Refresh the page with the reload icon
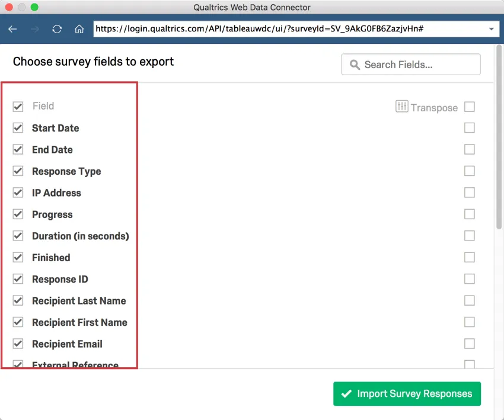Viewport: 504px width, 420px height. 56,28
